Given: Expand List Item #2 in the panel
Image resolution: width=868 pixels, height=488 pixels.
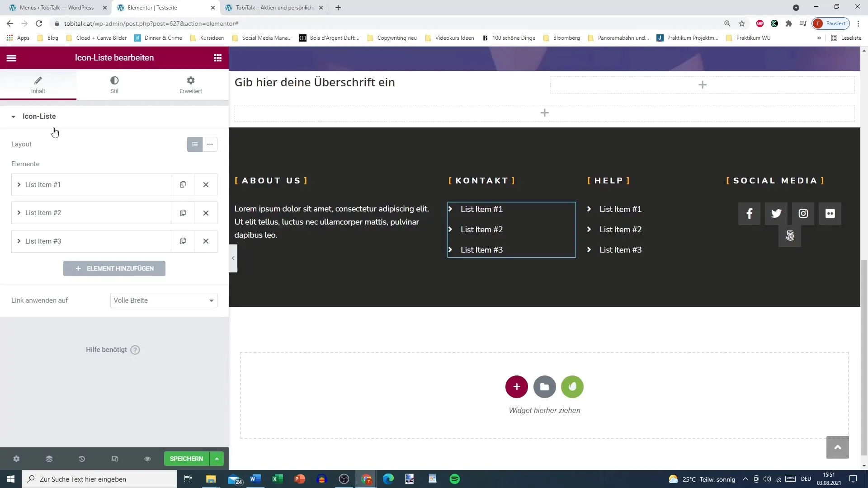Looking at the screenshot, I should 91,213.
